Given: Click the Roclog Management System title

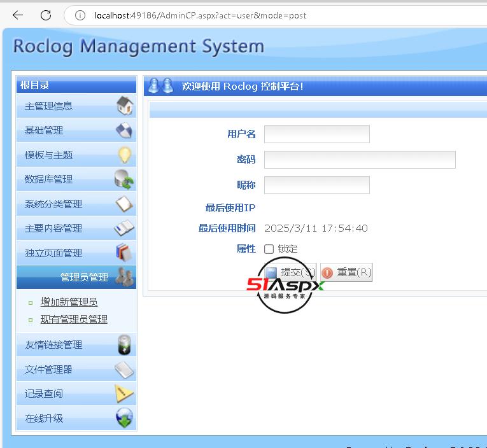Looking at the screenshot, I should click(x=139, y=46).
